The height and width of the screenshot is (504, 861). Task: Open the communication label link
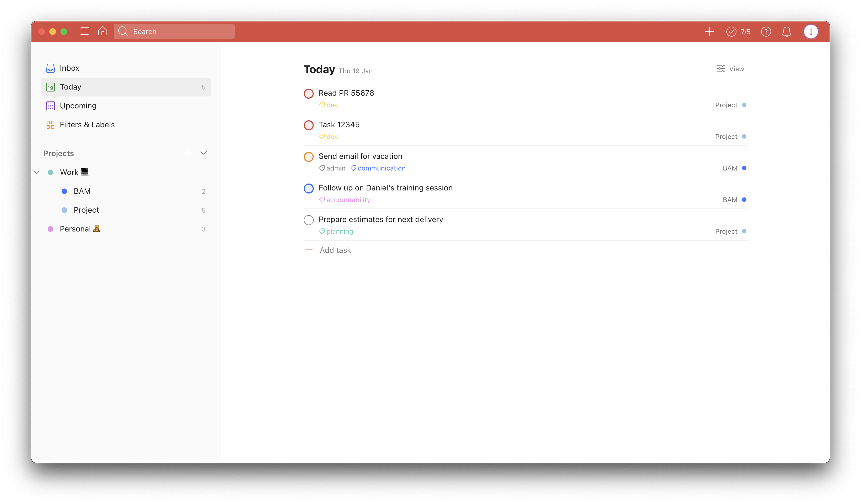point(381,168)
